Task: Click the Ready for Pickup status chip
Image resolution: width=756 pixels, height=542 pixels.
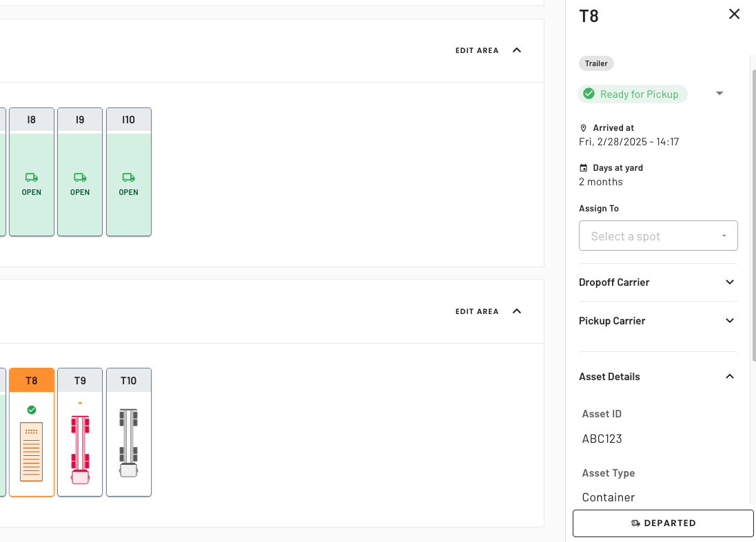Action: click(x=633, y=94)
